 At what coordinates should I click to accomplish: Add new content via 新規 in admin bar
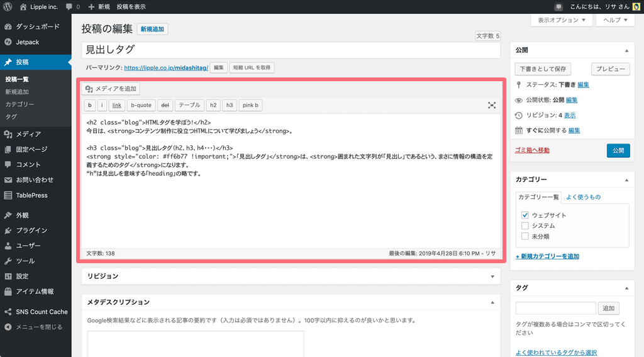point(99,6)
